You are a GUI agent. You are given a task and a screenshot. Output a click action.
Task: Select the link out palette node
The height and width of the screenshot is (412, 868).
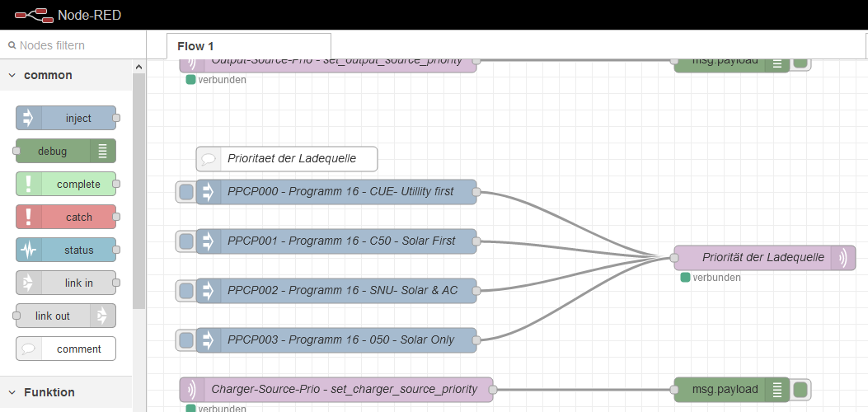pyautogui.click(x=64, y=316)
